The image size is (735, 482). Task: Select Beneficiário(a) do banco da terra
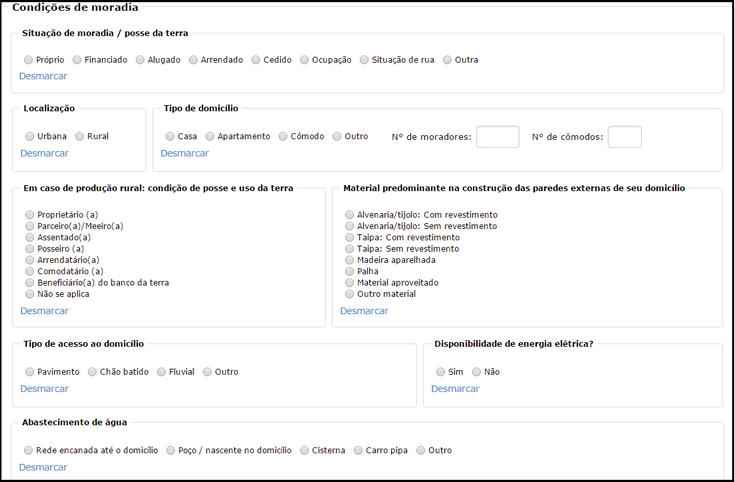click(x=30, y=283)
